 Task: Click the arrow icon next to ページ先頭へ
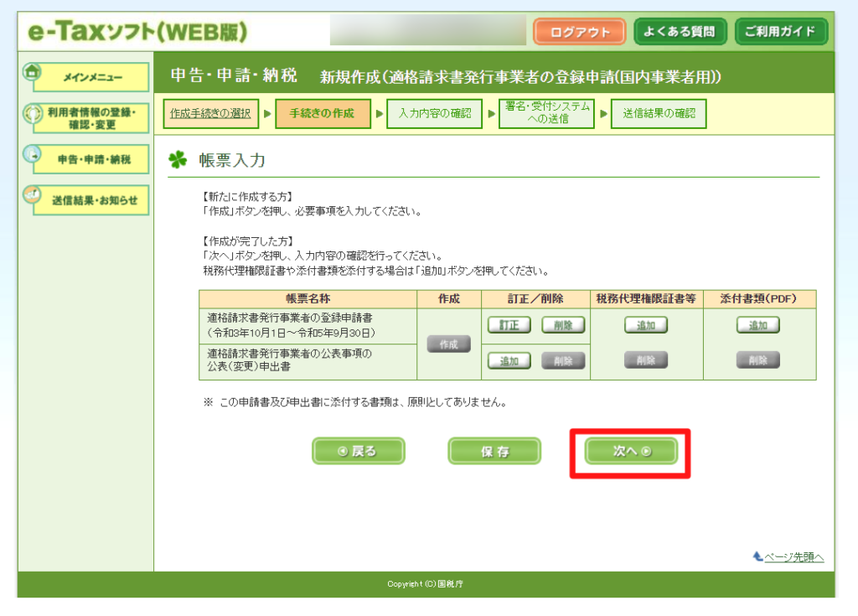click(757, 556)
